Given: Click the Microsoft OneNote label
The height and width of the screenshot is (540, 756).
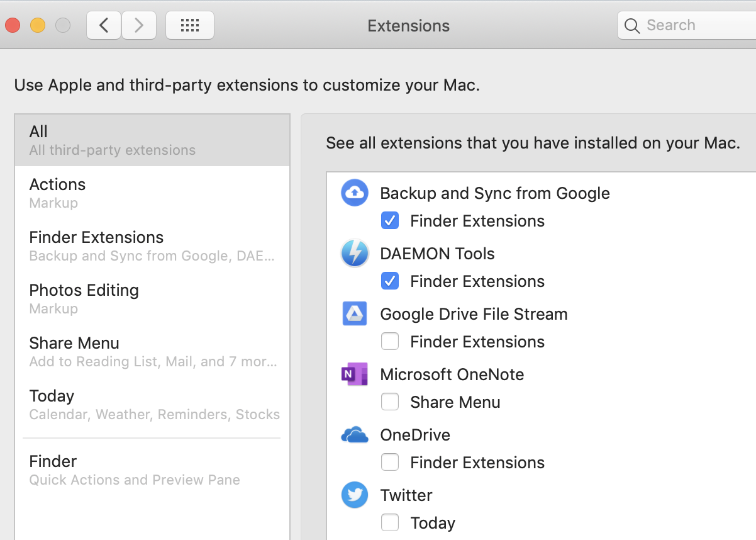Looking at the screenshot, I should pyautogui.click(x=452, y=374).
